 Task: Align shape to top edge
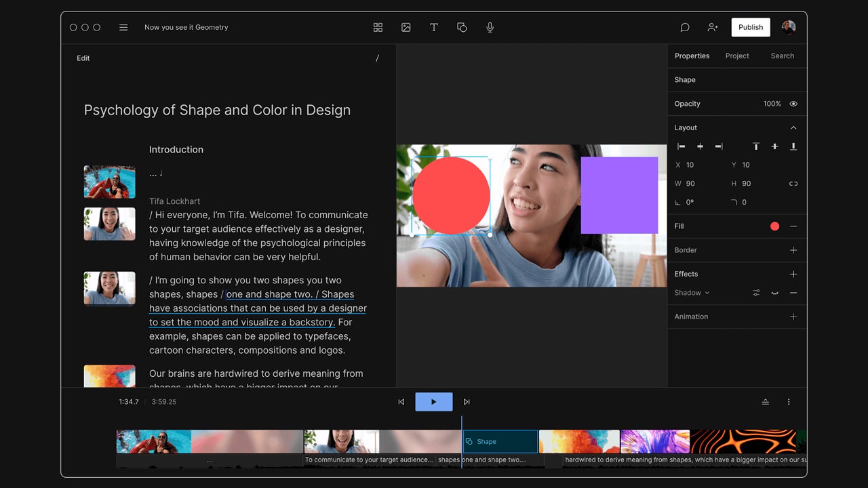tap(756, 146)
